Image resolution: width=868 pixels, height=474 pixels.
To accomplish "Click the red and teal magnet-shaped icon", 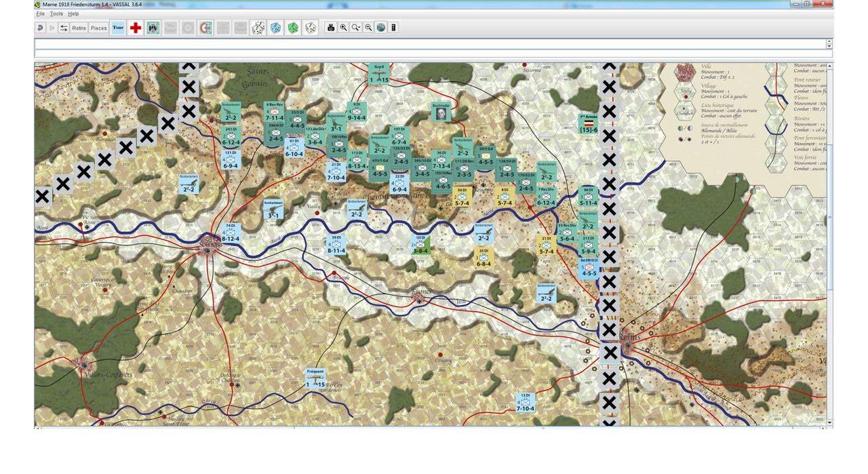I will [x=206, y=28].
